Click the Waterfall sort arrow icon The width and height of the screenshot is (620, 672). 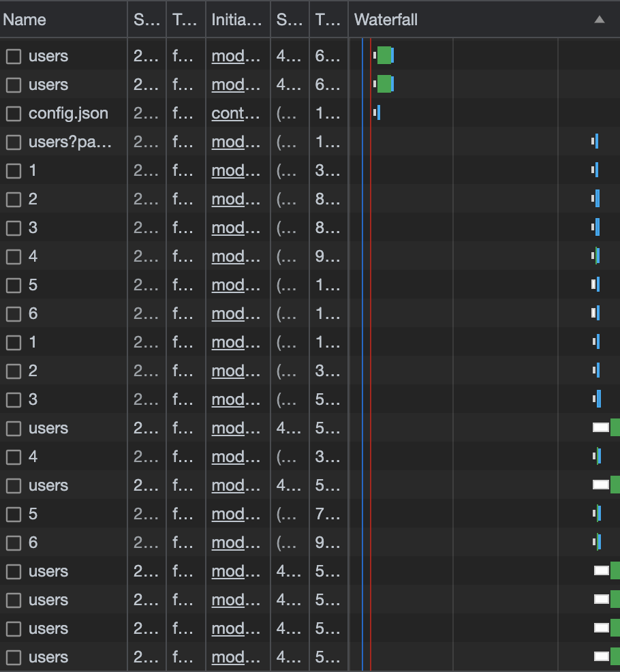[x=600, y=20]
